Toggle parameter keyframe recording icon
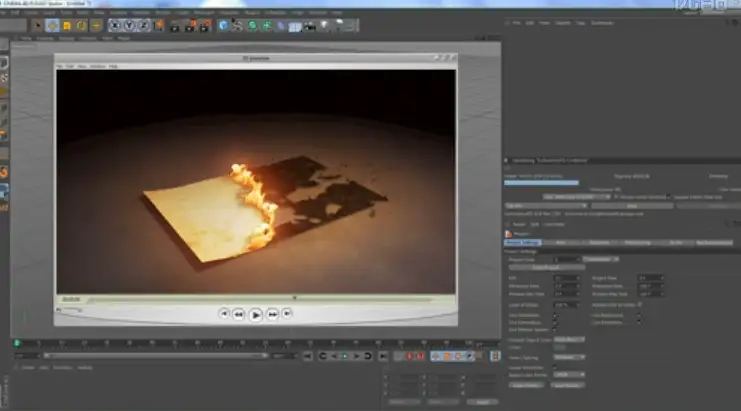The width and height of the screenshot is (741, 411). pyautogui.click(x=470, y=356)
